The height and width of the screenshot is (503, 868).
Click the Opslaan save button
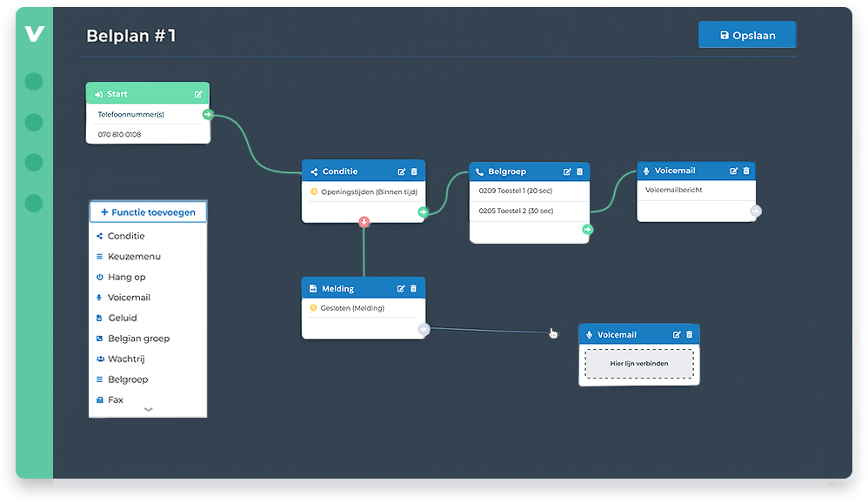tap(746, 35)
